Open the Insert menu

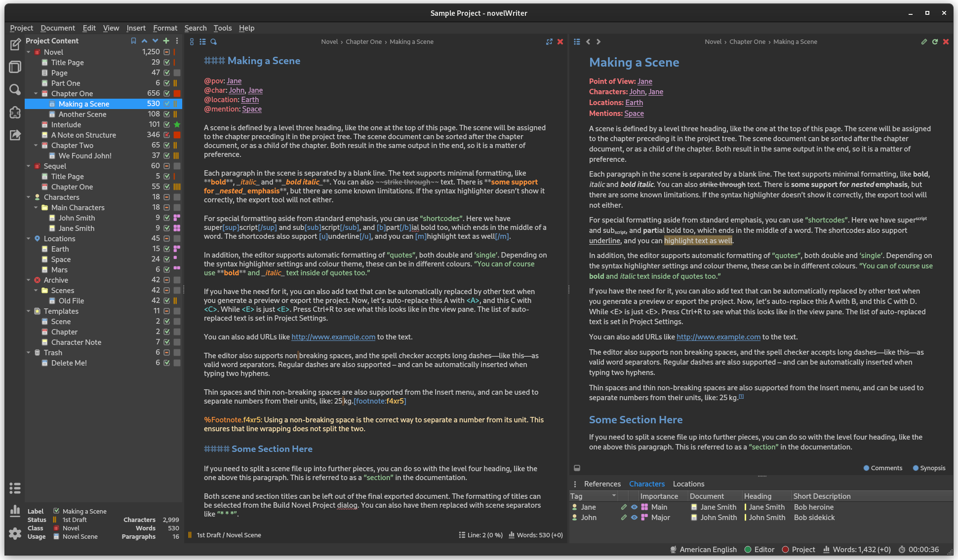click(x=136, y=28)
